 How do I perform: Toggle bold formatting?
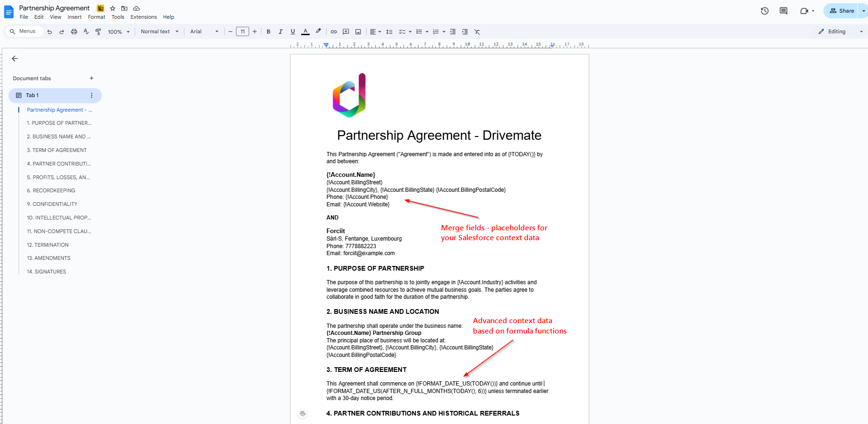pos(268,31)
